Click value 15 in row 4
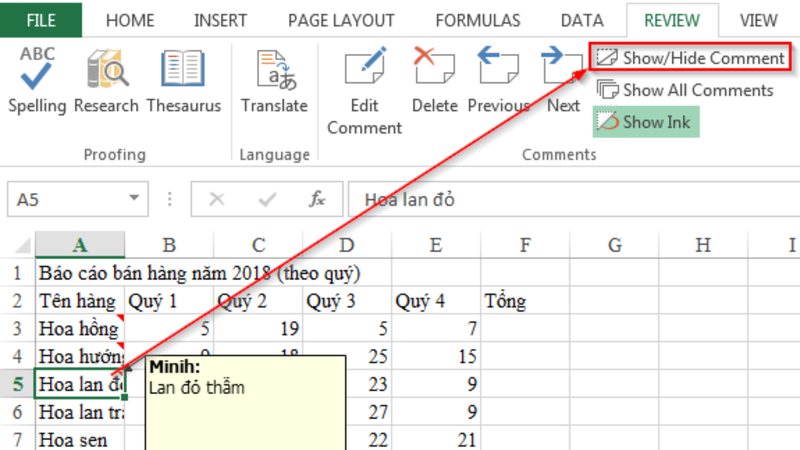Viewport: 800px width, 450px height. [x=436, y=356]
